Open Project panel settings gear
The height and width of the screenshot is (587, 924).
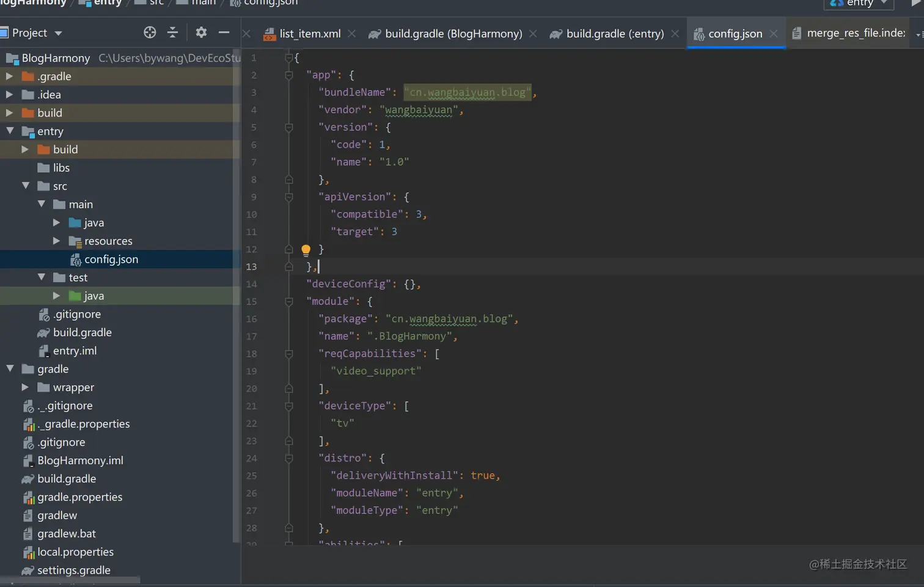[x=201, y=32]
